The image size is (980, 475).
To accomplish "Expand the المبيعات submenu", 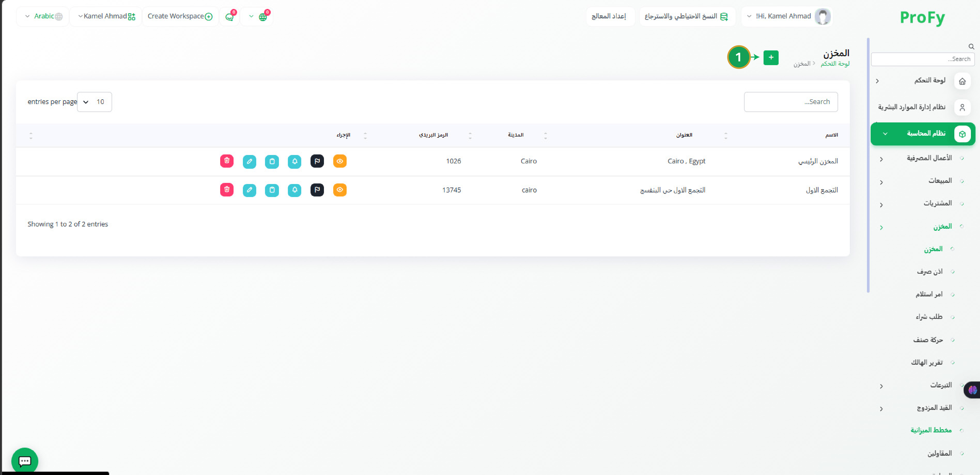I will coord(881,182).
